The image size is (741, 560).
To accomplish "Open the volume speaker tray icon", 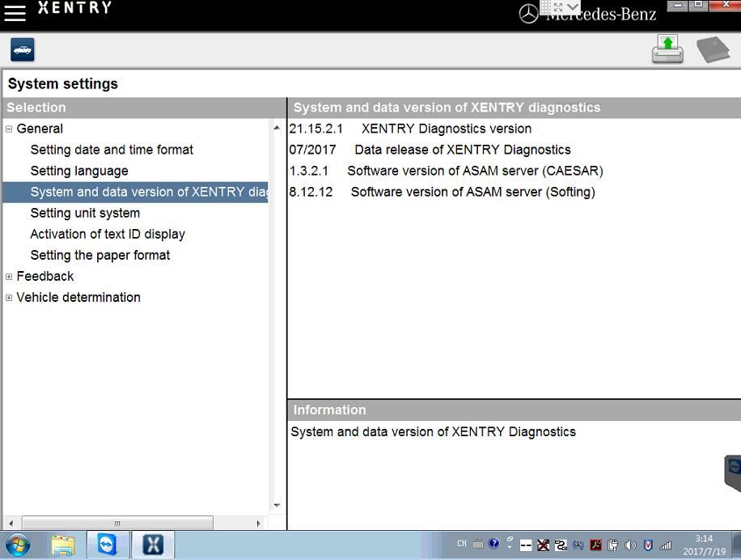I will pyautogui.click(x=630, y=545).
